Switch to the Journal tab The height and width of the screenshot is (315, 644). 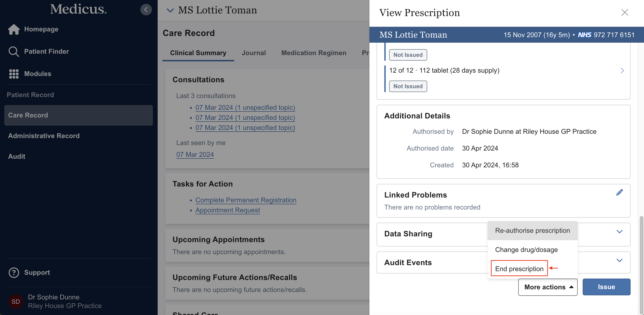point(253,53)
